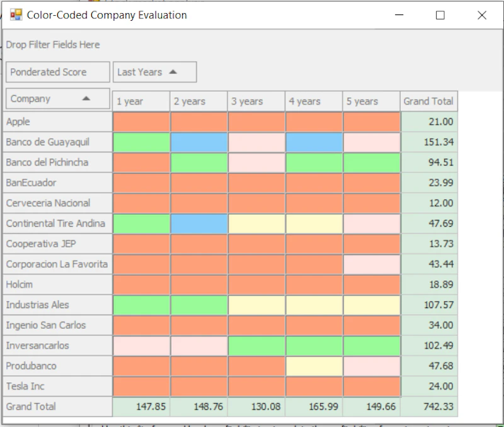Click Apple grand total value 21.00
The image size is (504, 427).
(429, 122)
